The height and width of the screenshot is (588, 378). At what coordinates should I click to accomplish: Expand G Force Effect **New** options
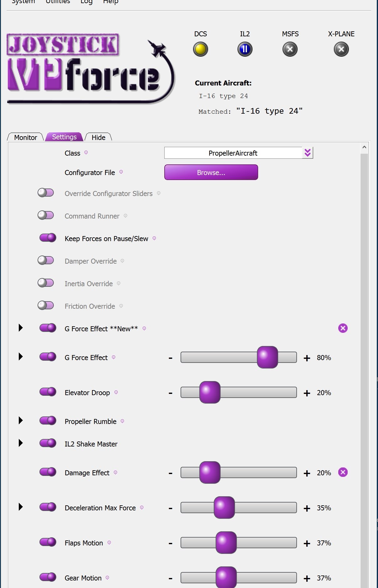point(21,328)
